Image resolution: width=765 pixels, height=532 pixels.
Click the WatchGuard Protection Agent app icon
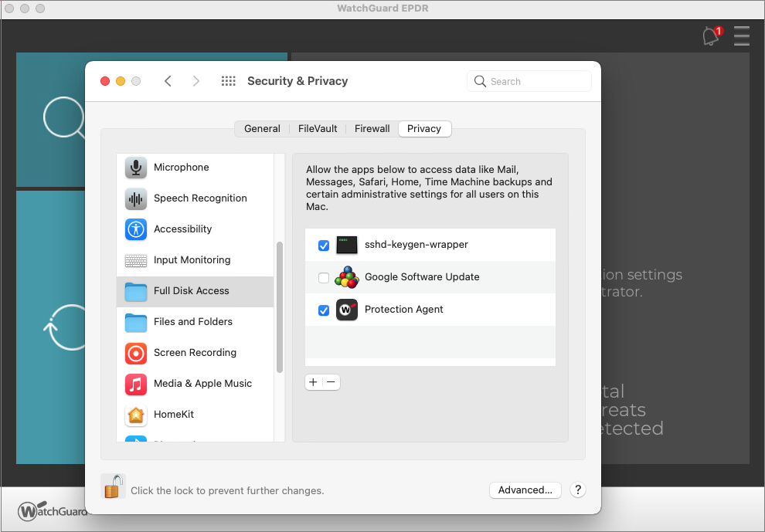pos(347,310)
